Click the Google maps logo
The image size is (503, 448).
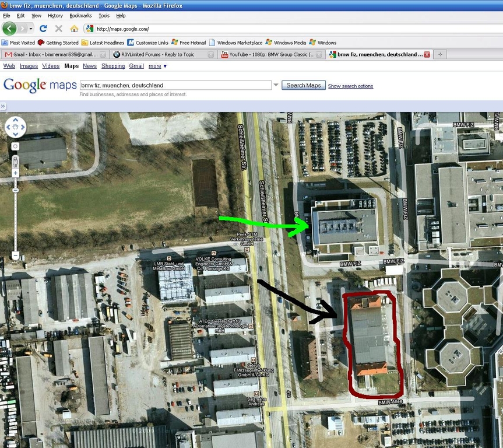coord(40,85)
